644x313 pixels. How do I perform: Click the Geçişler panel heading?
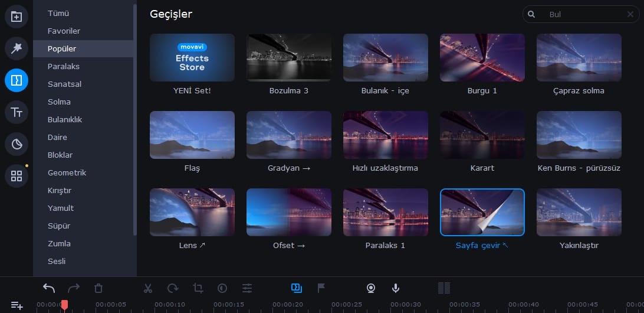point(171,14)
